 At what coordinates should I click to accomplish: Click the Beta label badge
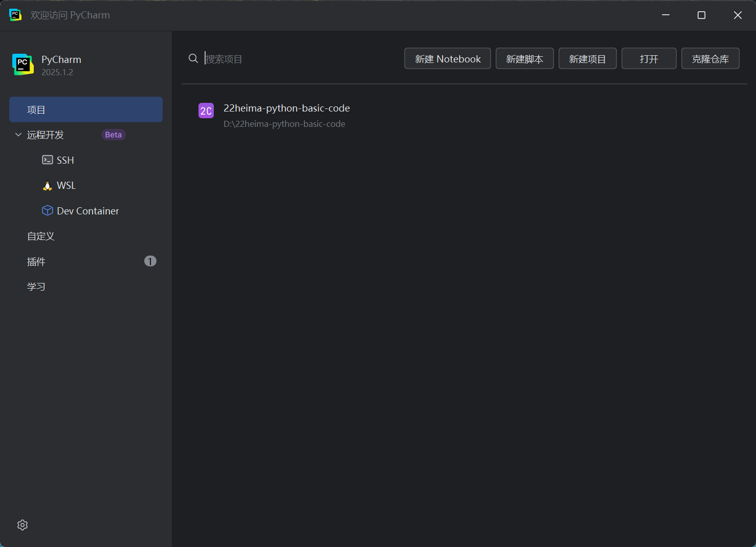point(114,135)
